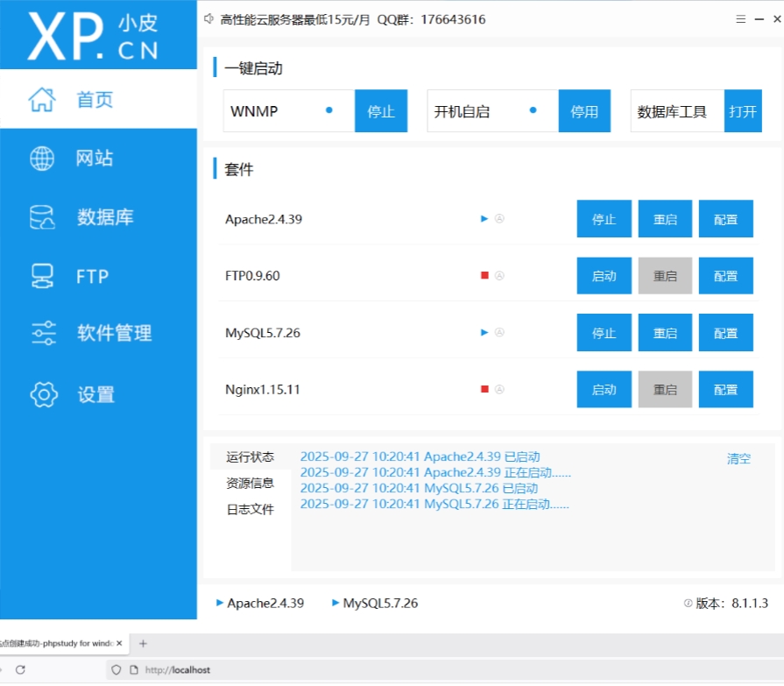The height and width of the screenshot is (686, 784).
Task: Switch to the 资源信息 tab
Action: (251, 483)
